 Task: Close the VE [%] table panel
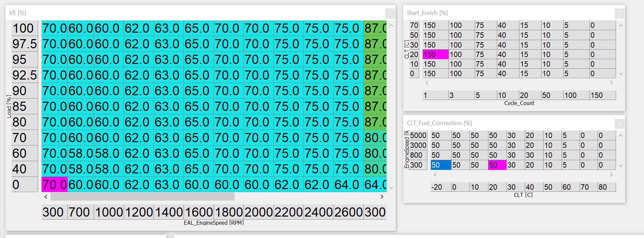390,14
